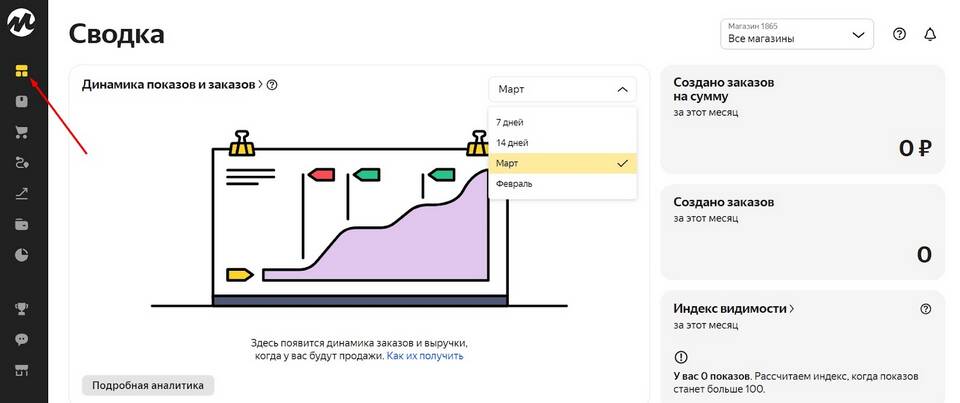Open help question mark in header
Screen dimensions: 960x403
pyautogui.click(x=899, y=34)
